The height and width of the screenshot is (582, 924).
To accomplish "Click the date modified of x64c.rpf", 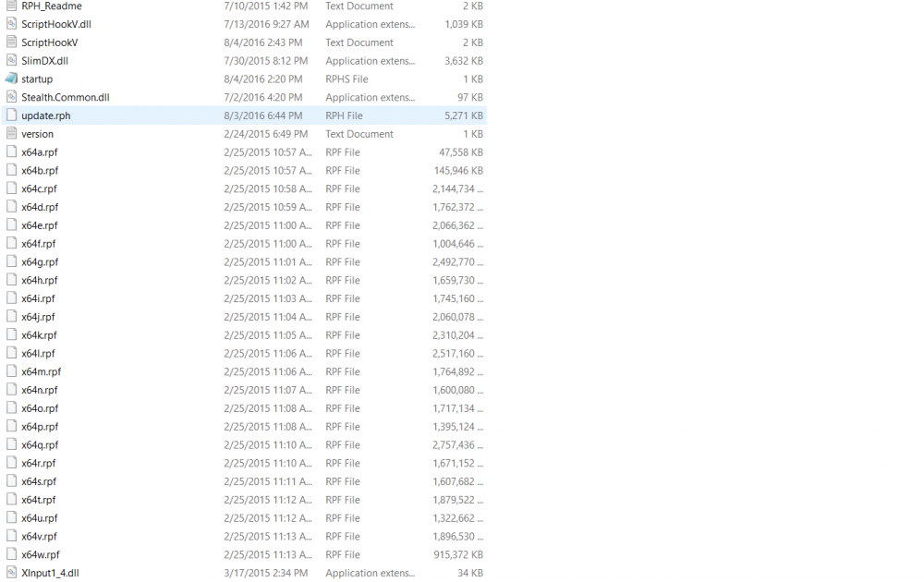I will [266, 188].
